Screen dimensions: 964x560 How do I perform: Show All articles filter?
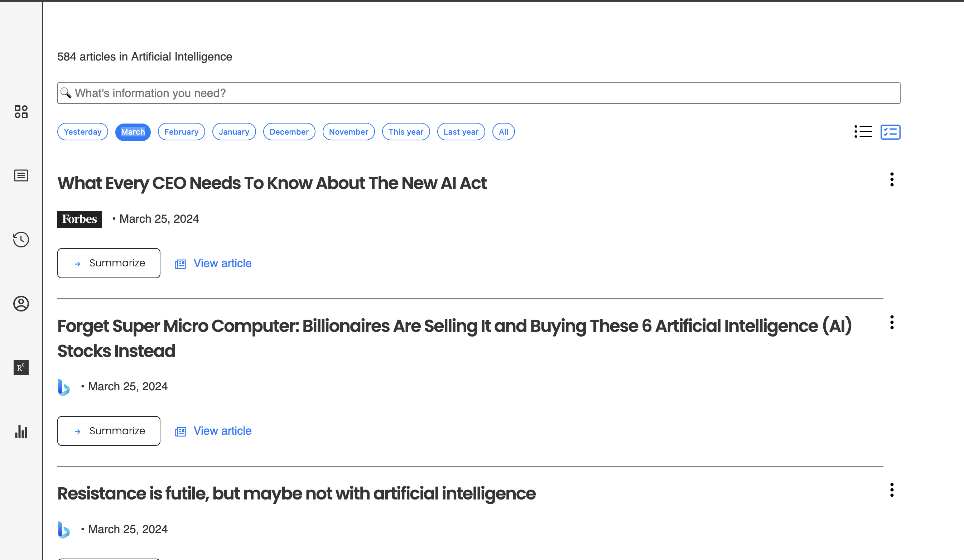tap(503, 132)
